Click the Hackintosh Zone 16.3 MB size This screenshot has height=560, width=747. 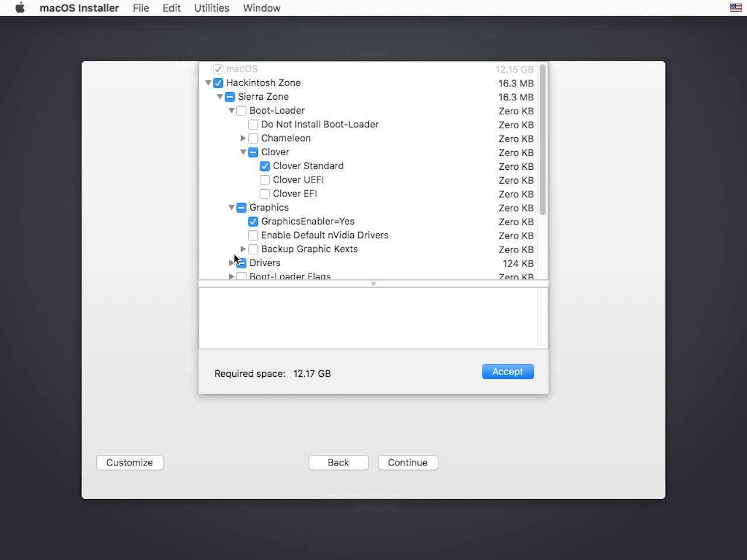[516, 83]
